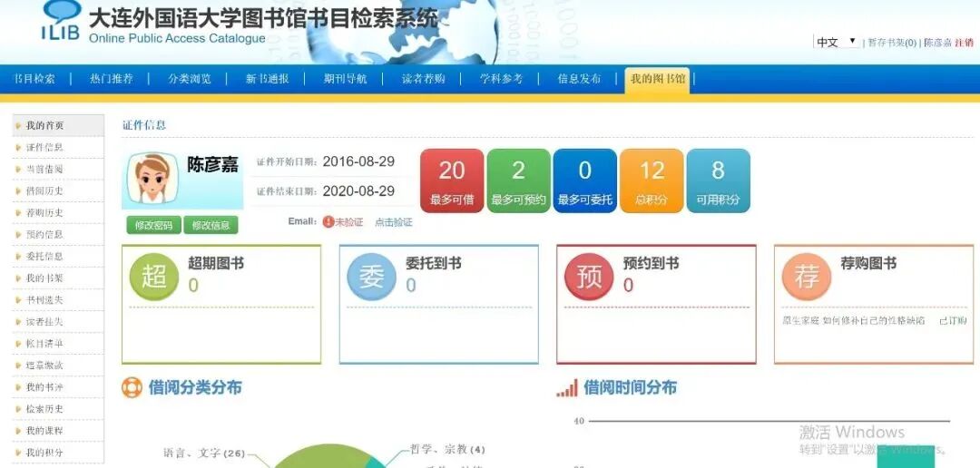
Task: Click the 超期图书 card title
Action: coord(216,263)
